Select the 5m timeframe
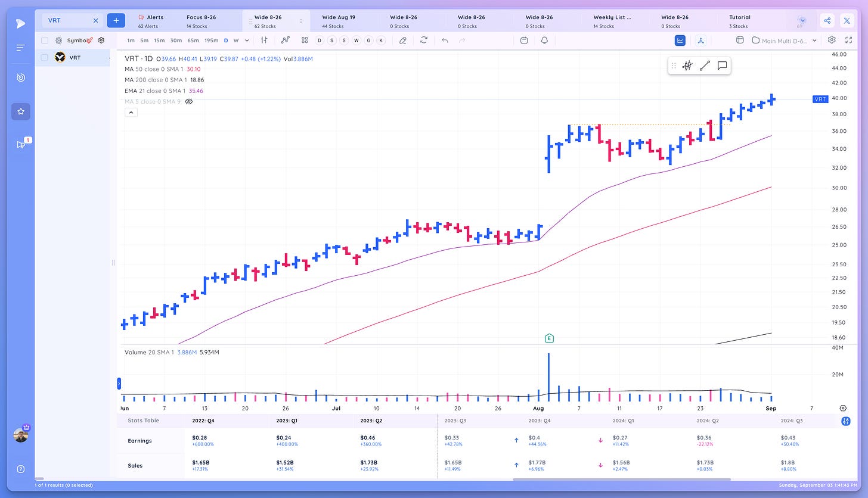Screen dimensions: 868x498 (144, 41)
